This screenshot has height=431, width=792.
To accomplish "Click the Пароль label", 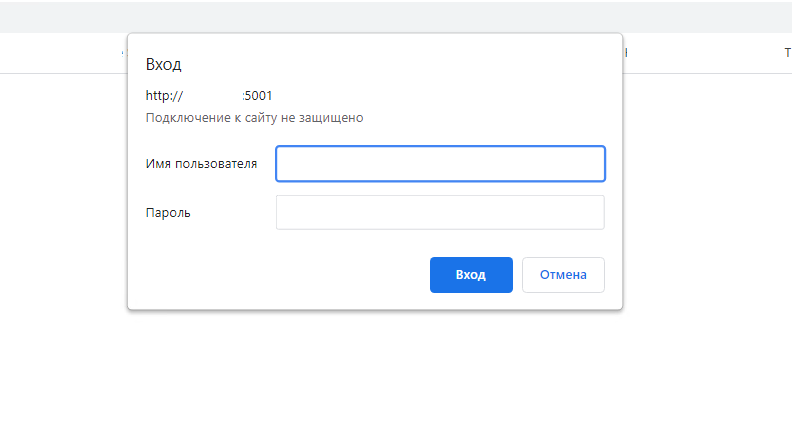I will (x=168, y=212).
